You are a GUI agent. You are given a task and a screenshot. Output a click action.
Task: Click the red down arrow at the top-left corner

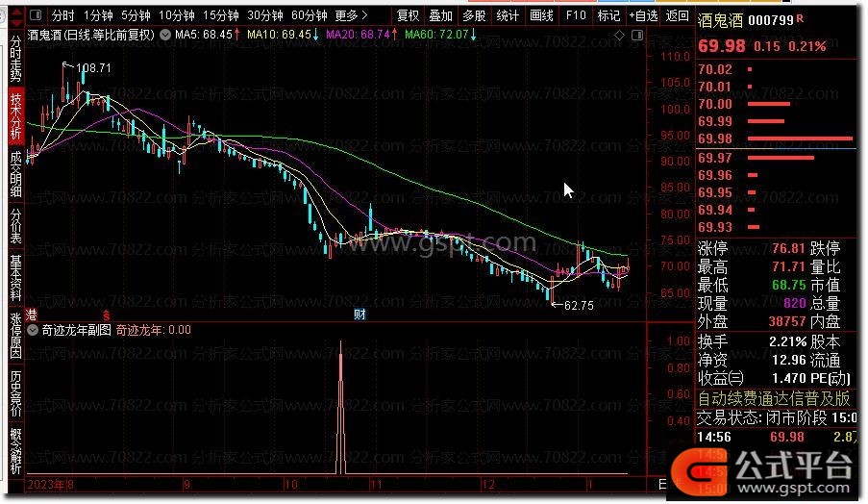16,23
